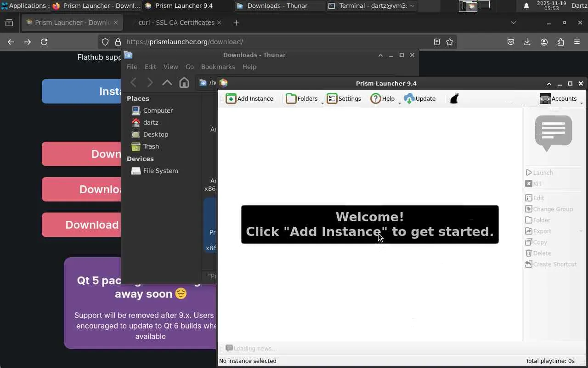Open Thunar's Bookmarks menu
Image resolution: width=588 pixels, height=368 pixels.
click(218, 67)
